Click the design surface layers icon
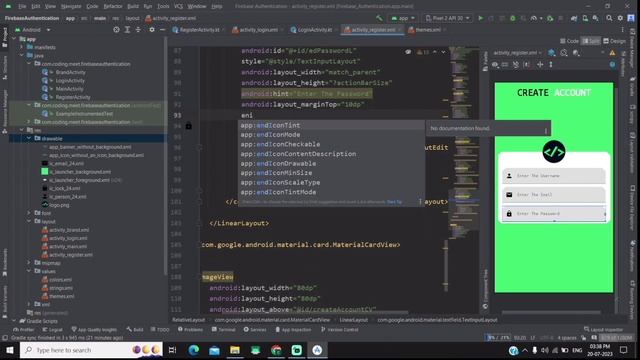This screenshot has height=360, width=640. click(x=552, y=53)
